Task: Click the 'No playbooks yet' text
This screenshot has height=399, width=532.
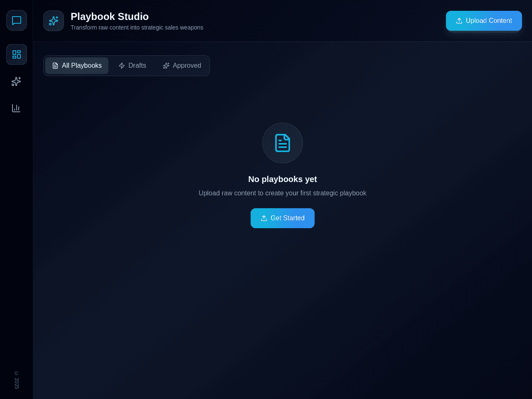Action: coord(283,179)
